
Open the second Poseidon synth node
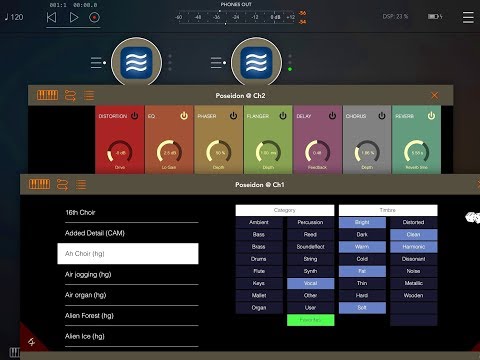pos(256,63)
